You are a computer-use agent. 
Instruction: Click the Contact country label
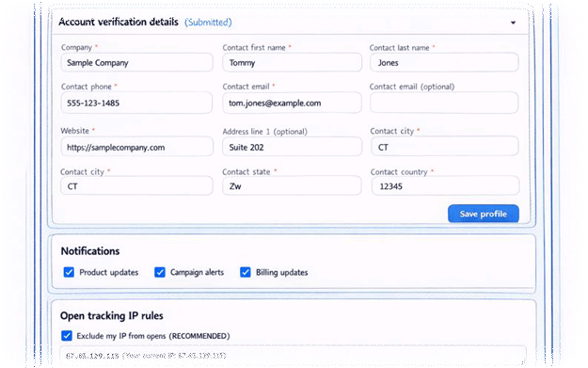pyautogui.click(x=399, y=172)
